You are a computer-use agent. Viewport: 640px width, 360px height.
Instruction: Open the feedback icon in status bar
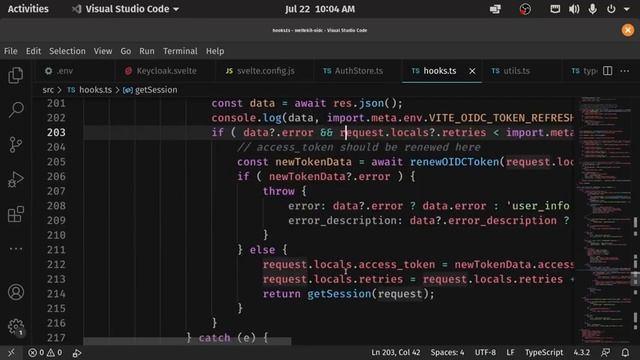pos(606,352)
